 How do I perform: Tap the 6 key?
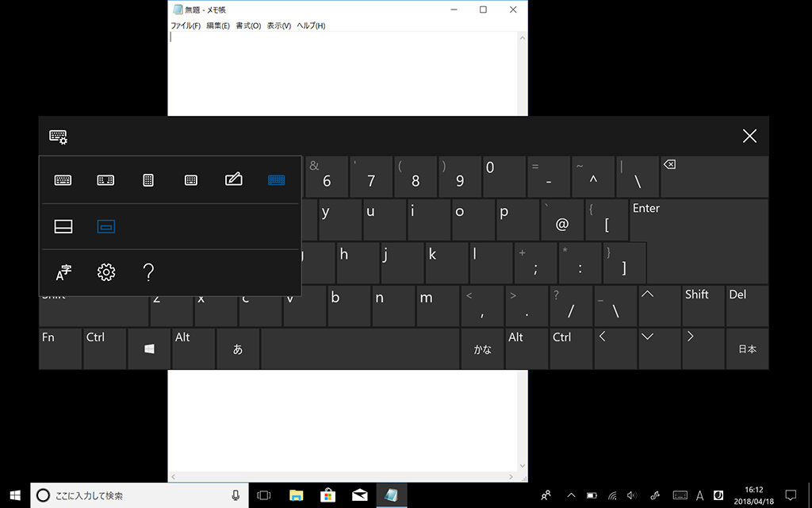tap(327, 177)
